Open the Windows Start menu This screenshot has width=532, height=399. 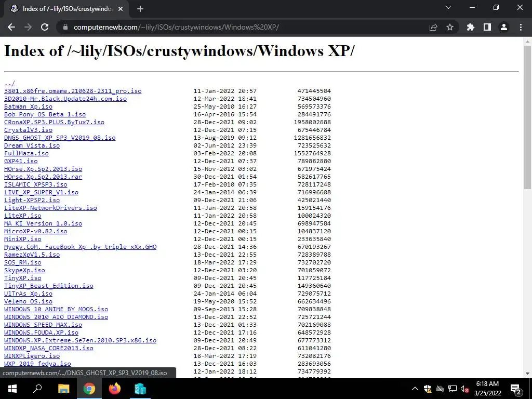coord(12,389)
